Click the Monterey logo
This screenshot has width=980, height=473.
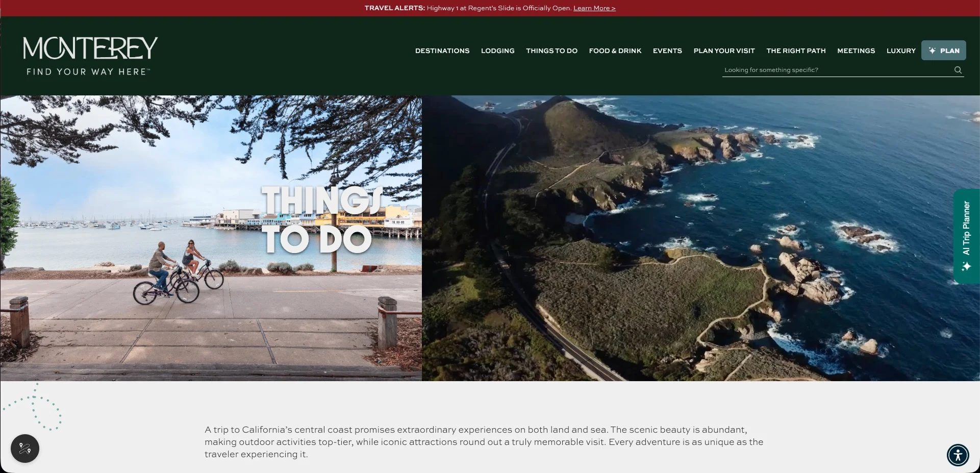pos(89,54)
